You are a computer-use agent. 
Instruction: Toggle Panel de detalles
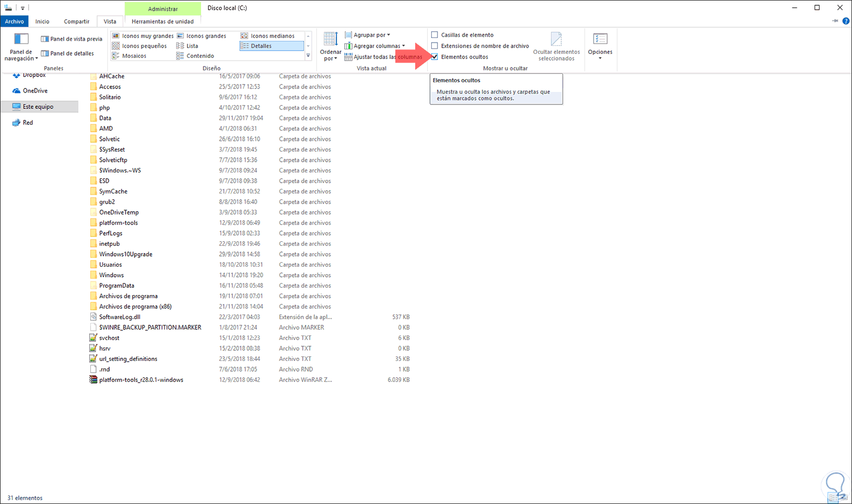tap(67, 53)
